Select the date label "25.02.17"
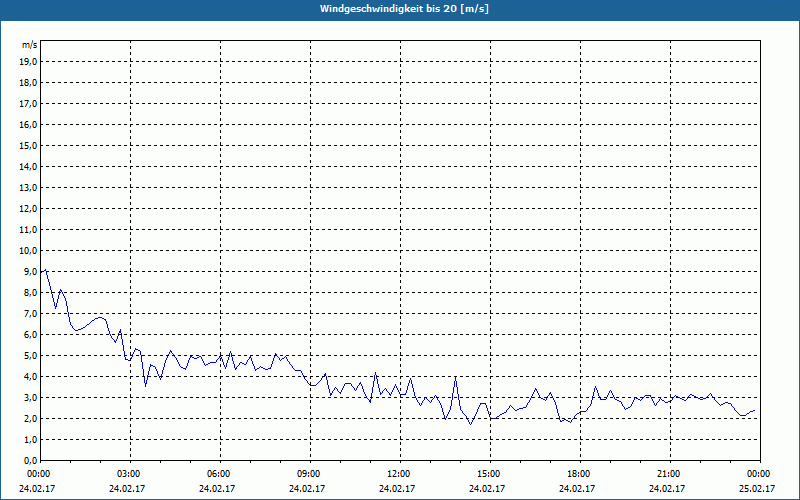Viewport: 800px width, 500px height. click(x=757, y=488)
